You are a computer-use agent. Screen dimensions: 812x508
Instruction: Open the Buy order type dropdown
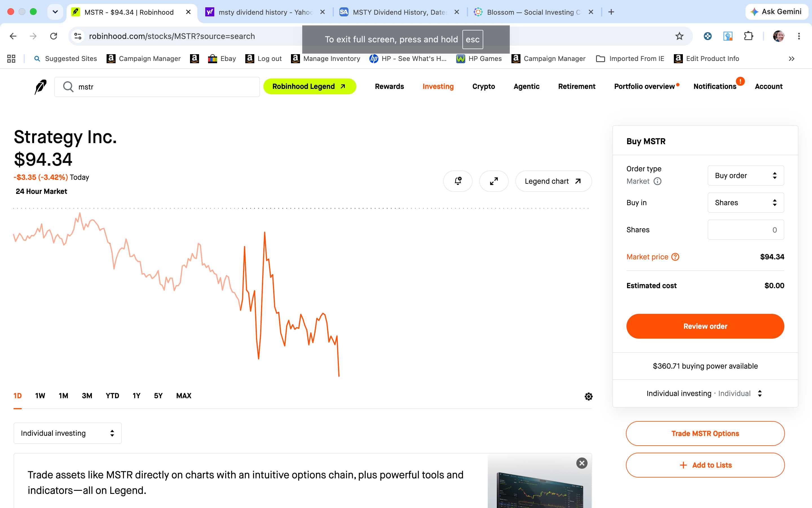(x=745, y=176)
